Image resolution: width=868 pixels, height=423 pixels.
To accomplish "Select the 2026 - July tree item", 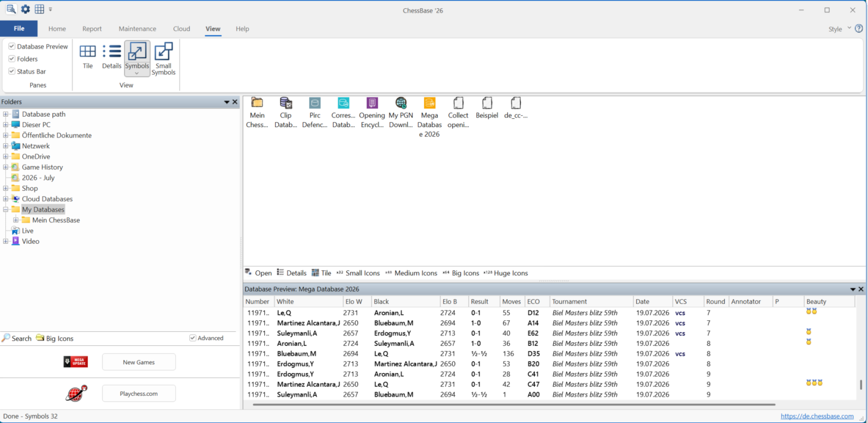I will point(38,178).
